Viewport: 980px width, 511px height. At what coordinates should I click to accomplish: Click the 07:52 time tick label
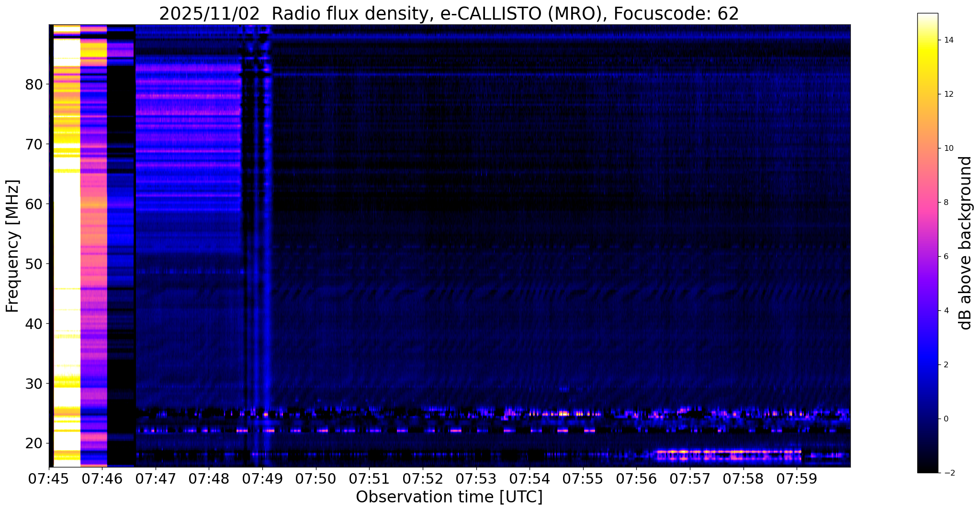pyautogui.click(x=423, y=478)
